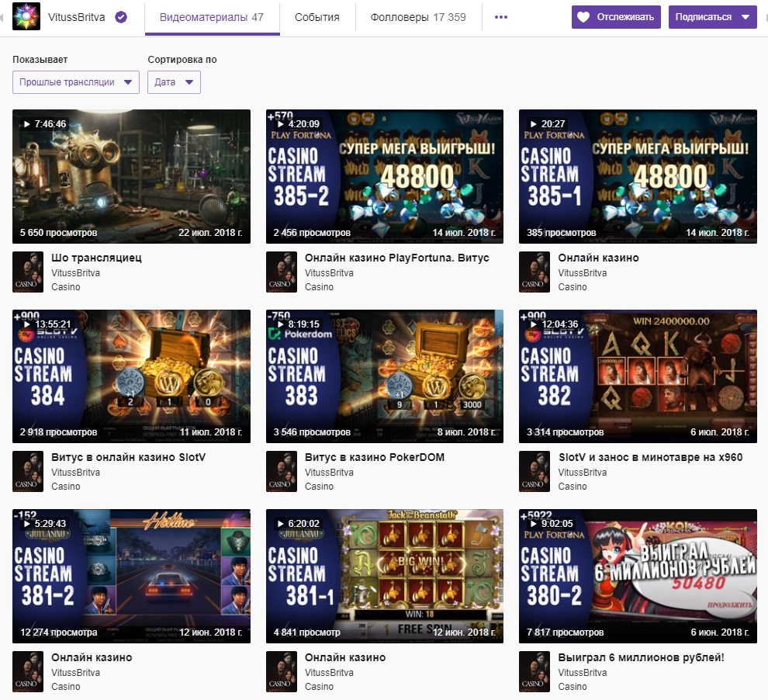Open the Онлайн казино PlayFortuna. Витус title
This screenshot has width=768, height=700.
pos(396,258)
